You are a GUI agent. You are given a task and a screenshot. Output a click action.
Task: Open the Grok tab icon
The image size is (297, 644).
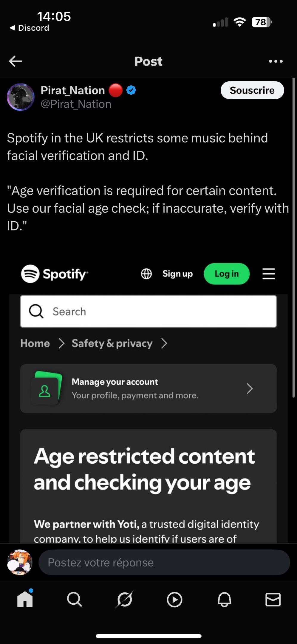tap(124, 599)
